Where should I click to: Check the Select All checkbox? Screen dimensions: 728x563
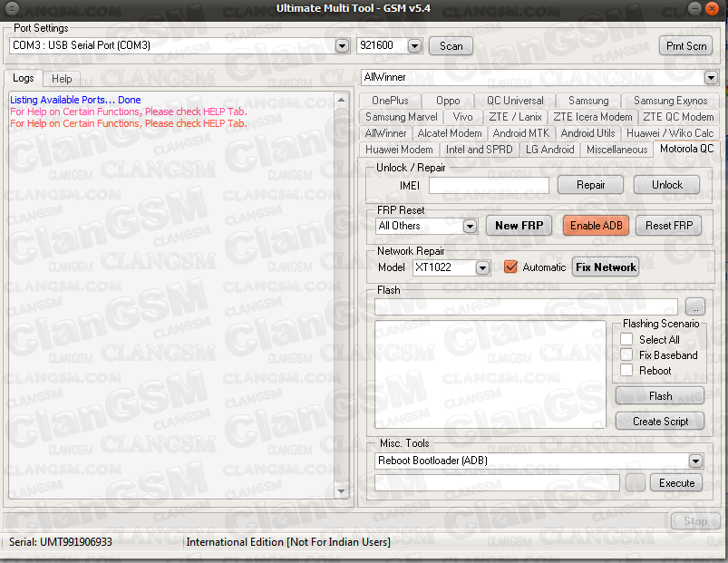tap(626, 339)
